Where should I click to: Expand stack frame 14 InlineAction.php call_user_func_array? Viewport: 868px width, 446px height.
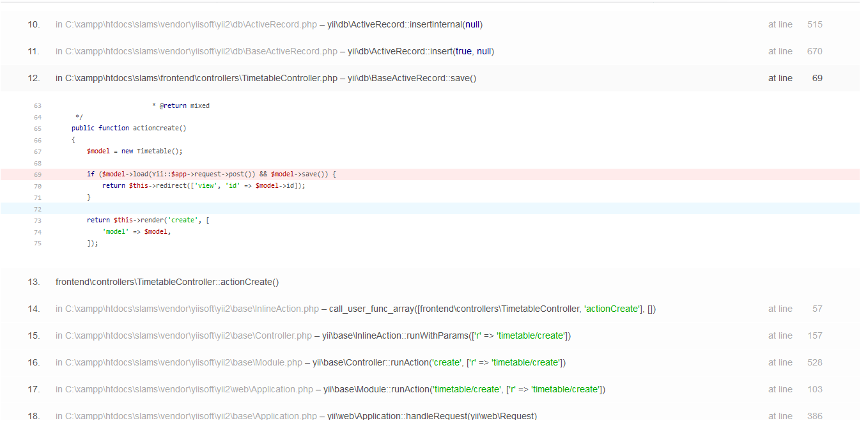[x=430, y=309]
